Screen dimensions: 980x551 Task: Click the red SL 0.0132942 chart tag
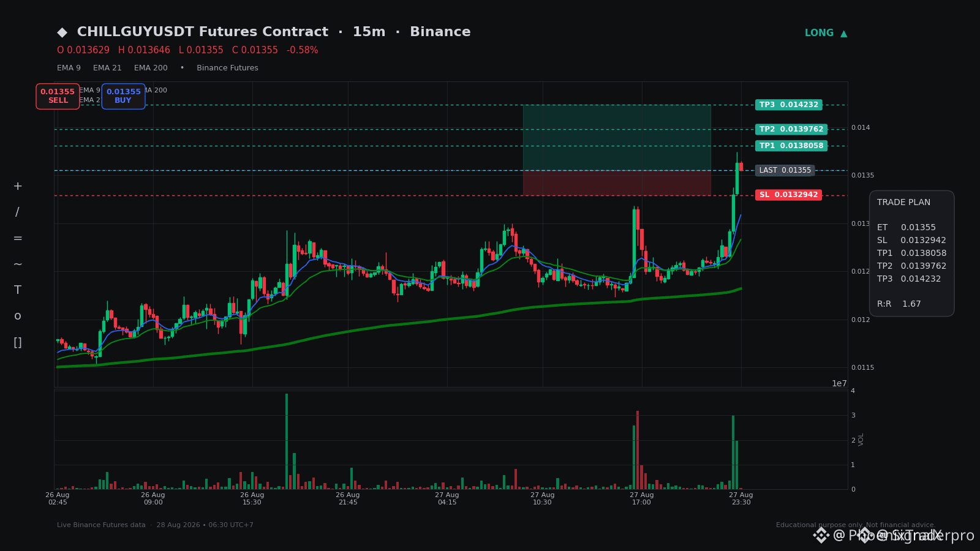pyautogui.click(x=789, y=195)
